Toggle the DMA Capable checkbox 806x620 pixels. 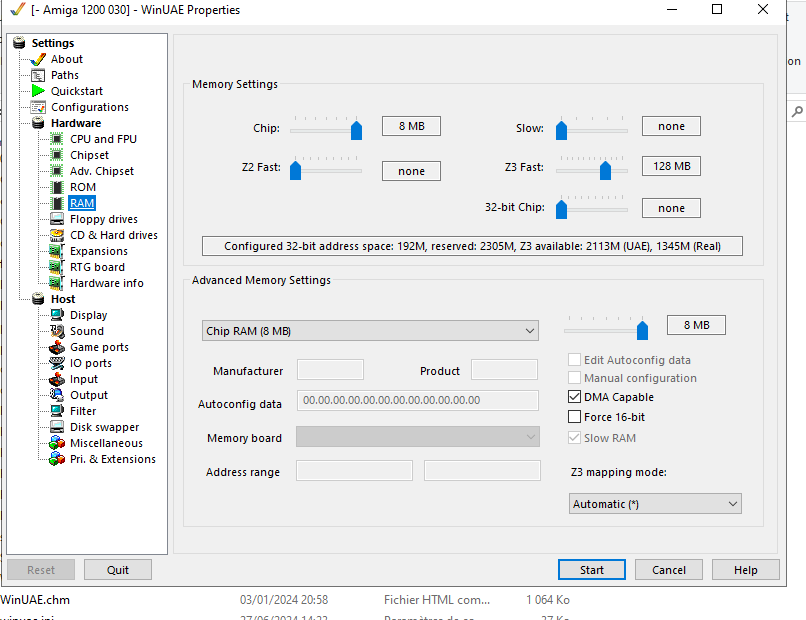pyautogui.click(x=574, y=397)
